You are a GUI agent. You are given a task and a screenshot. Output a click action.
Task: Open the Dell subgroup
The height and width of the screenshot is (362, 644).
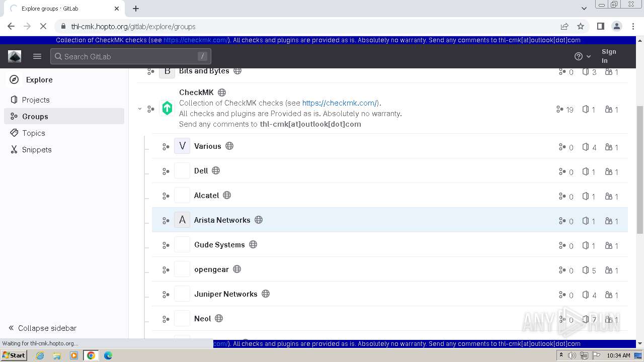[201, 170]
